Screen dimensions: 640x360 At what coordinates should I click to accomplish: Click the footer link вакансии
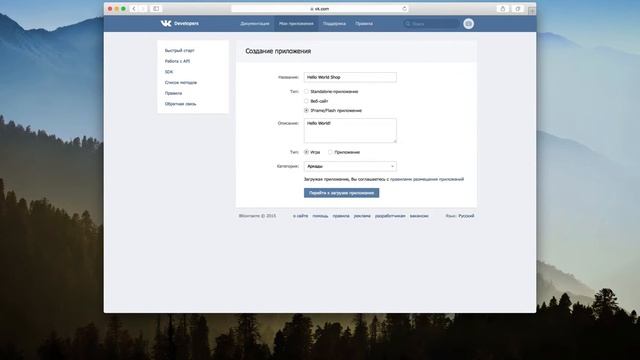tap(419, 216)
